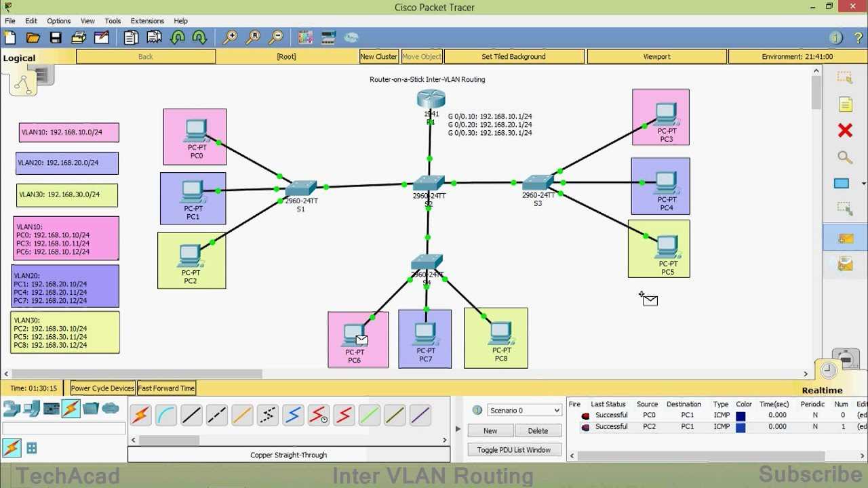The width and height of the screenshot is (868, 488).
Task: Pick the blue Serial DTE cable
Action: [293, 415]
